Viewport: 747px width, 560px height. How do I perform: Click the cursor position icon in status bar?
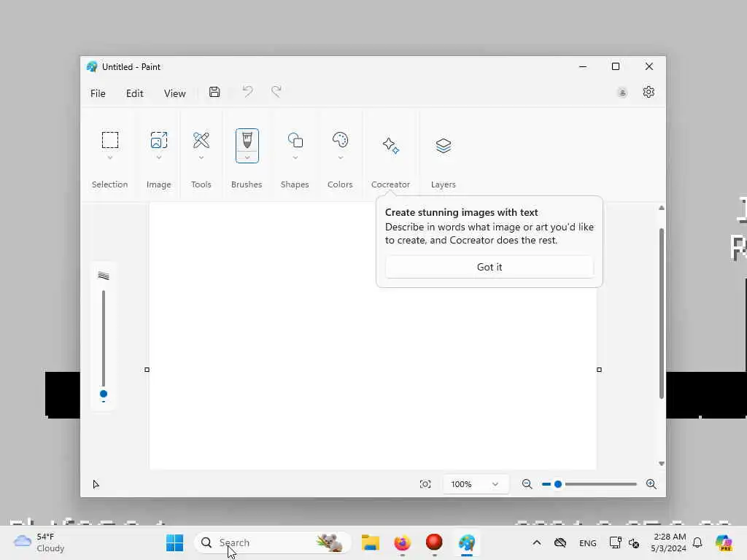96,484
